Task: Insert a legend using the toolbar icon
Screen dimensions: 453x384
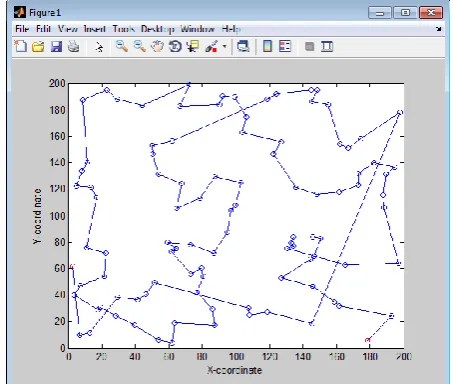Action: pyautogui.click(x=285, y=46)
